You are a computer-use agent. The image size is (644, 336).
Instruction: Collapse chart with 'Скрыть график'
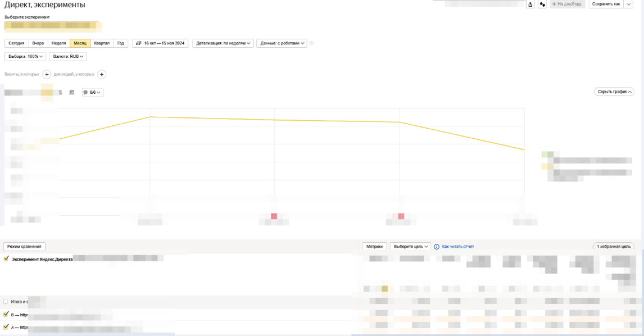(614, 92)
